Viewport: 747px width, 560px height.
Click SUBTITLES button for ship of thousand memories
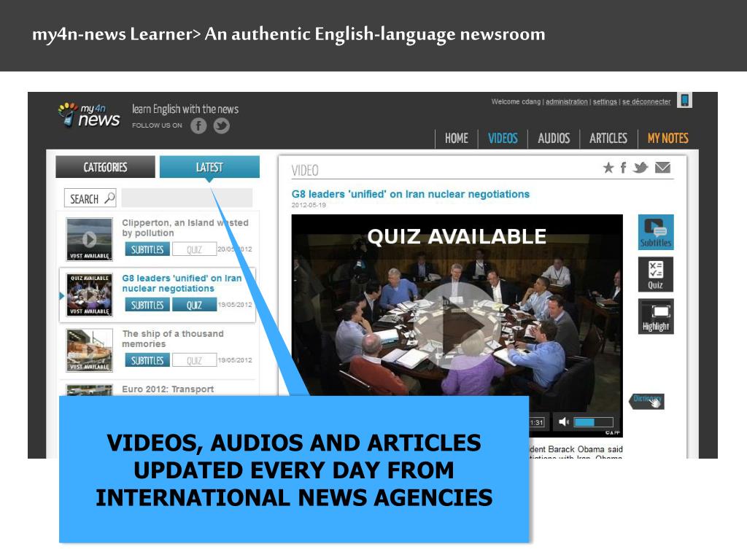pyautogui.click(x=147, y=360)
